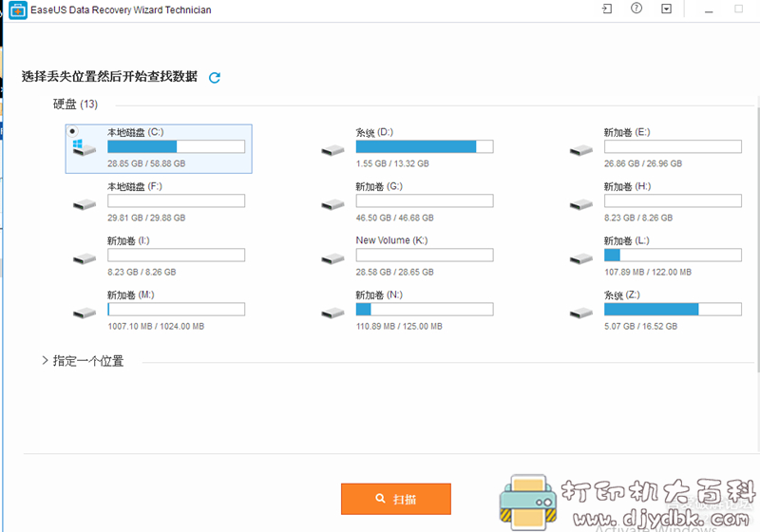
Task: Click the 硬盘 (13) section header
Action: tap(75, 104)
